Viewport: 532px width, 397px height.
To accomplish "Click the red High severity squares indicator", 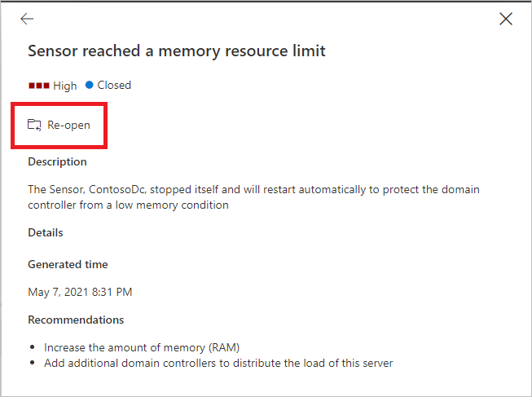I will 39,86.
